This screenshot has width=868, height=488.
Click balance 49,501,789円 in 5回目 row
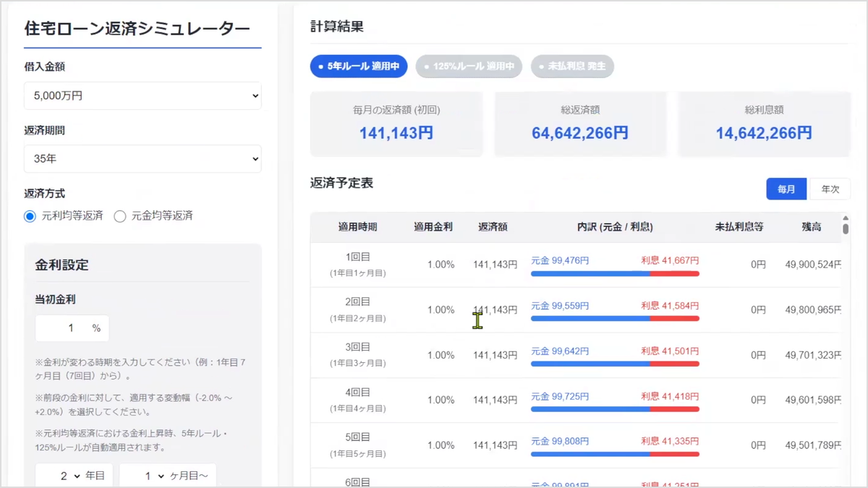coord(813,446)
